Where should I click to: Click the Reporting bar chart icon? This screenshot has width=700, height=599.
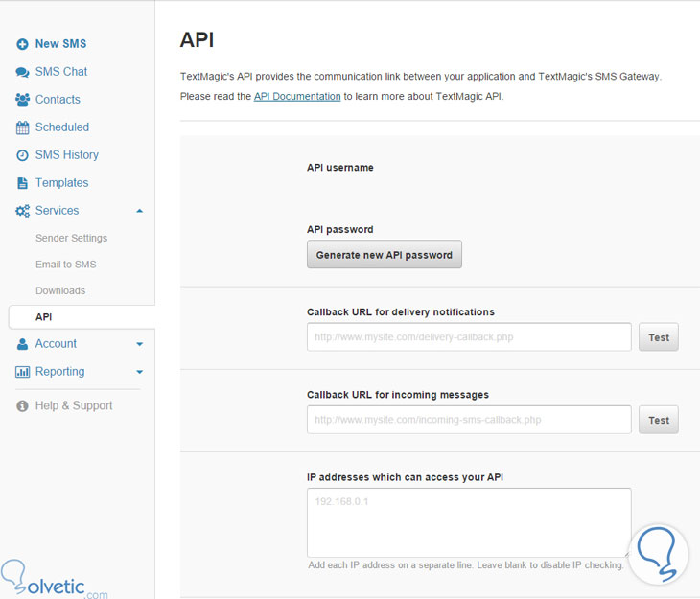point(22,372)
